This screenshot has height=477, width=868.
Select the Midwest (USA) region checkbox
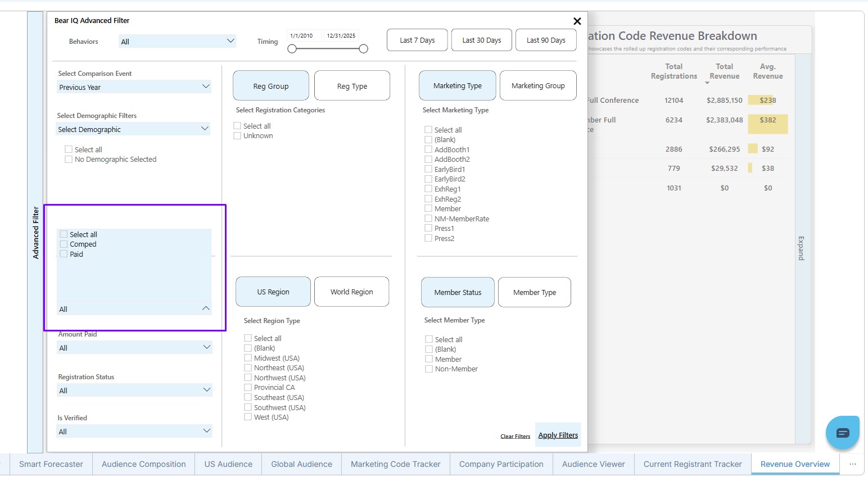point(248,358)
